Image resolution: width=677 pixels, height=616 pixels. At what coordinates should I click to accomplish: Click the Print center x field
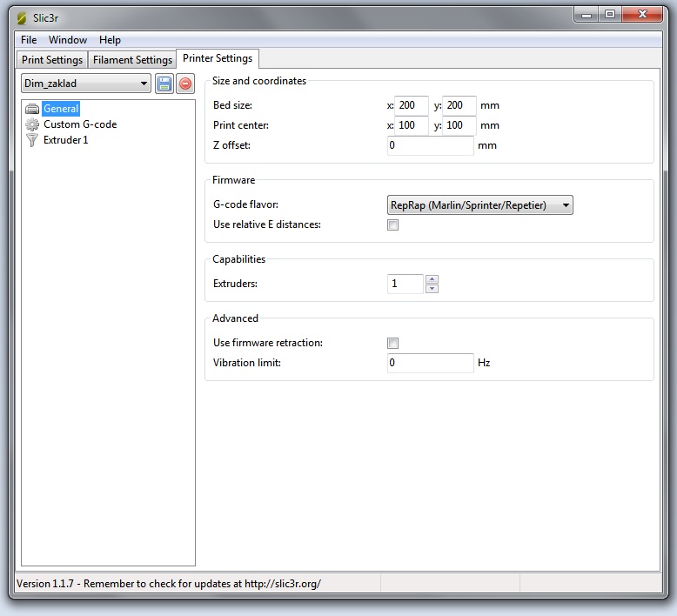coord(412,125)
